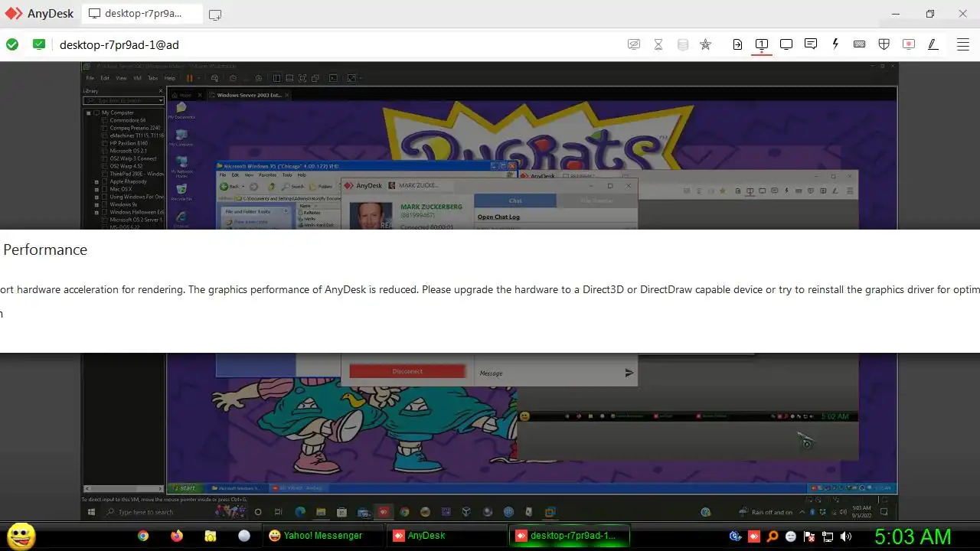Open the display settings monitor icon
Viewport: 980px width, 551px height.
786,44
